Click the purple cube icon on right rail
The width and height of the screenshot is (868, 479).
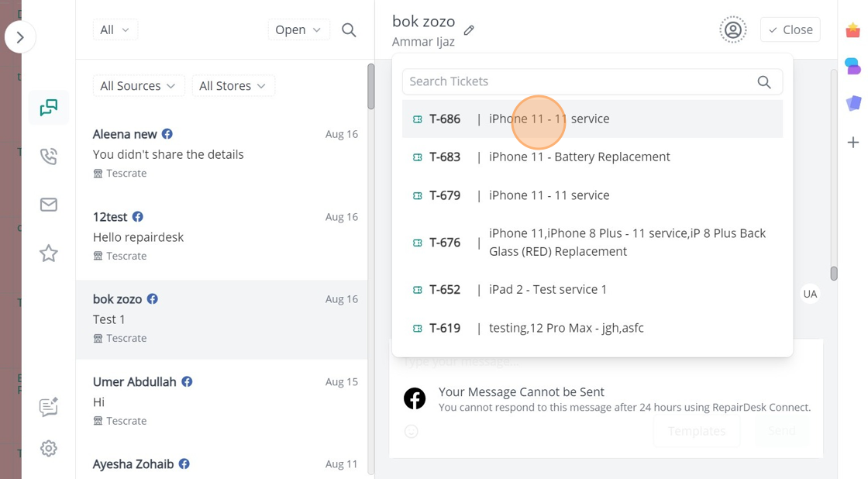point(853,103)
